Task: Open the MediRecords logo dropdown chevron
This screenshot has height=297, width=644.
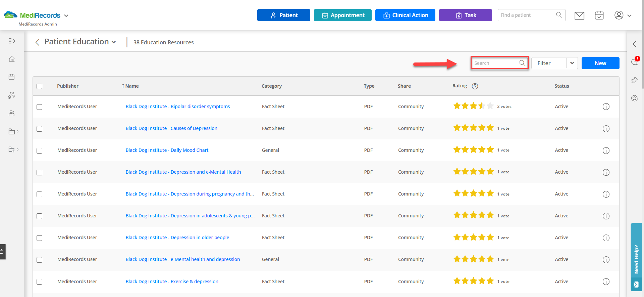Action: pyautogui.click(x=66, y=16)
